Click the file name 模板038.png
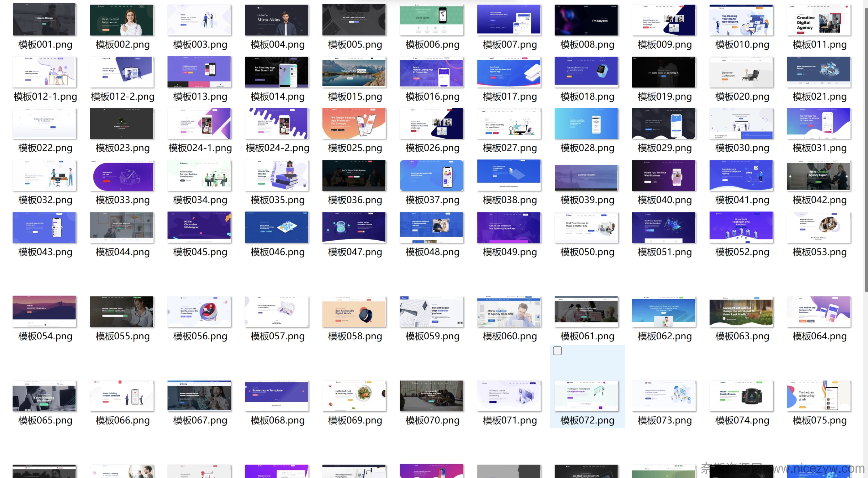 pyautogui.click(x=510, y=200)
